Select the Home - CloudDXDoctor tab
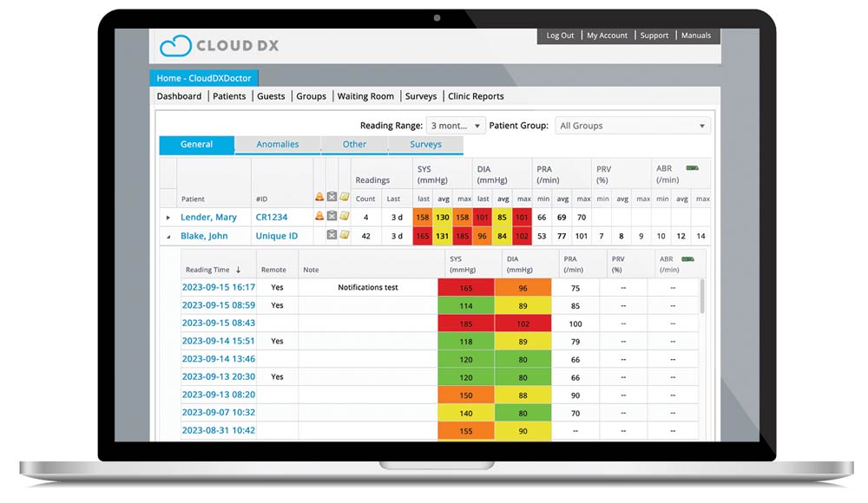 (204, 78)
